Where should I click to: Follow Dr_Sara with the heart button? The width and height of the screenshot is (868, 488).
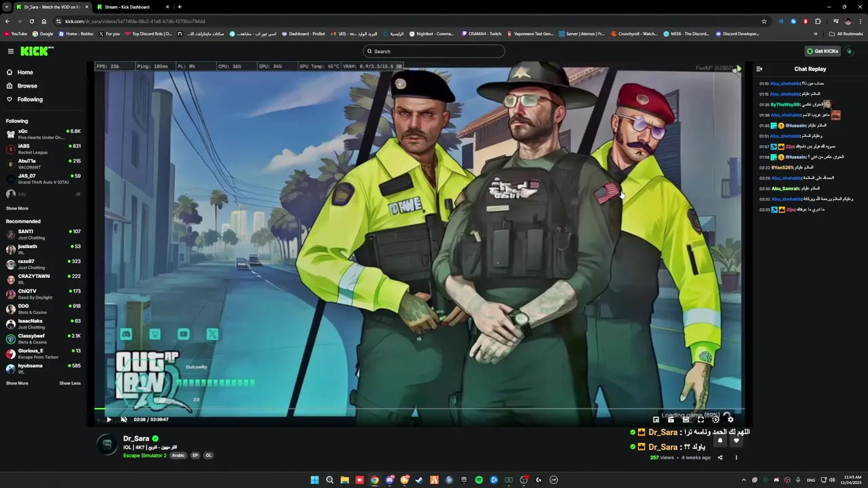[x=736, y=441]
